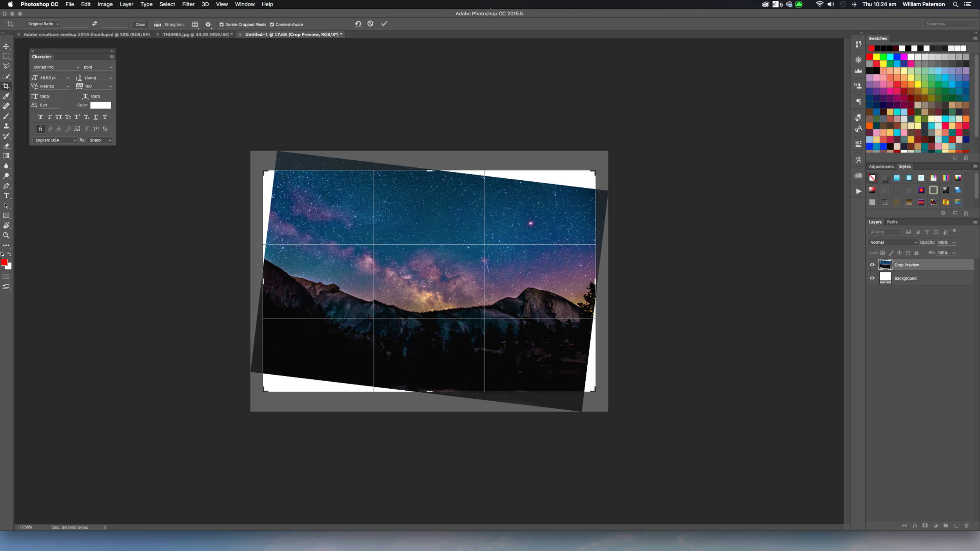Select the Blur tool
The height and width of the screenshot is (551, 980).
(x=6, y=166)
